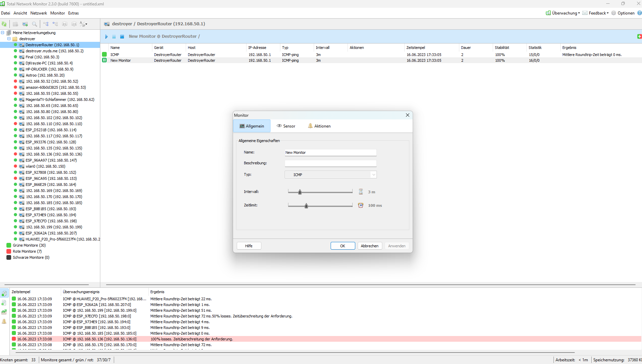
Task: Switch to the Allgemein tab
Action: point(252,126)
